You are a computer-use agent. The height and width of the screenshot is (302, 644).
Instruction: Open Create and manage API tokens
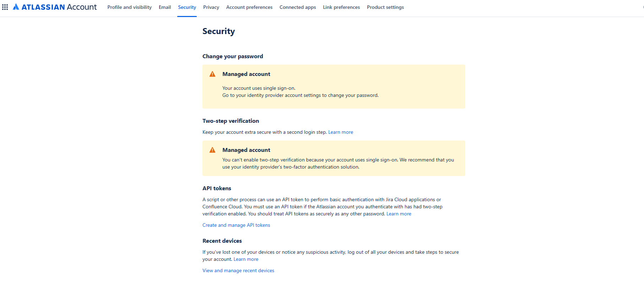[236, 225]
